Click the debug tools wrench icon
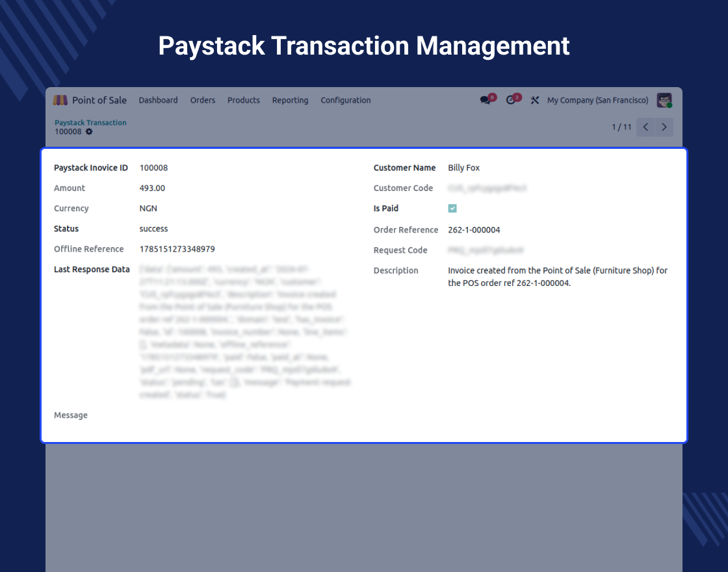Screen dimensions: 728x572 coord(535,100)
